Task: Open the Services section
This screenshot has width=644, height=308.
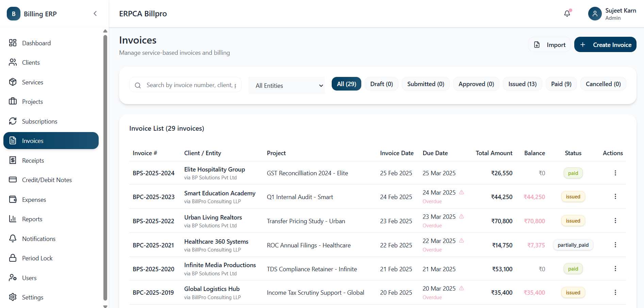Action: (33, 82)
